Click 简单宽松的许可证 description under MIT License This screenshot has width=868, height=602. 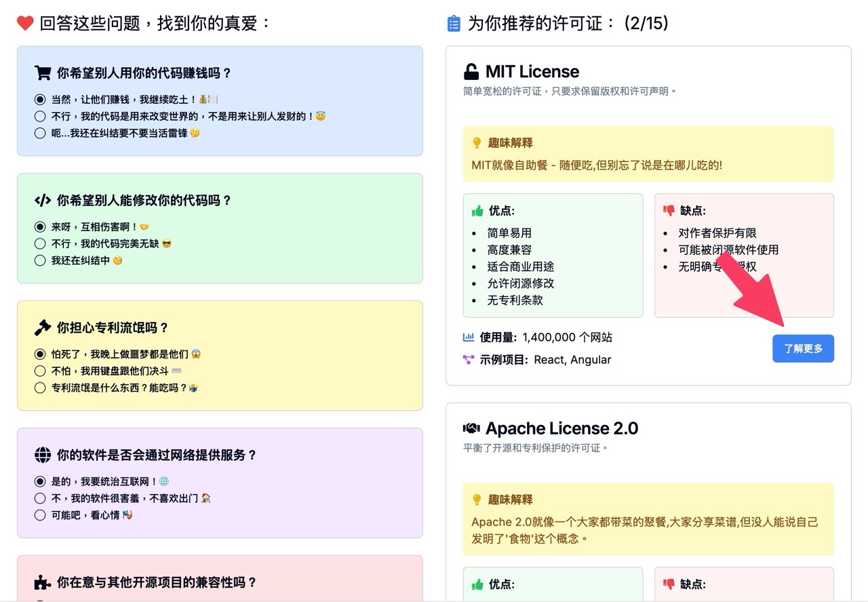coord(570,91)
